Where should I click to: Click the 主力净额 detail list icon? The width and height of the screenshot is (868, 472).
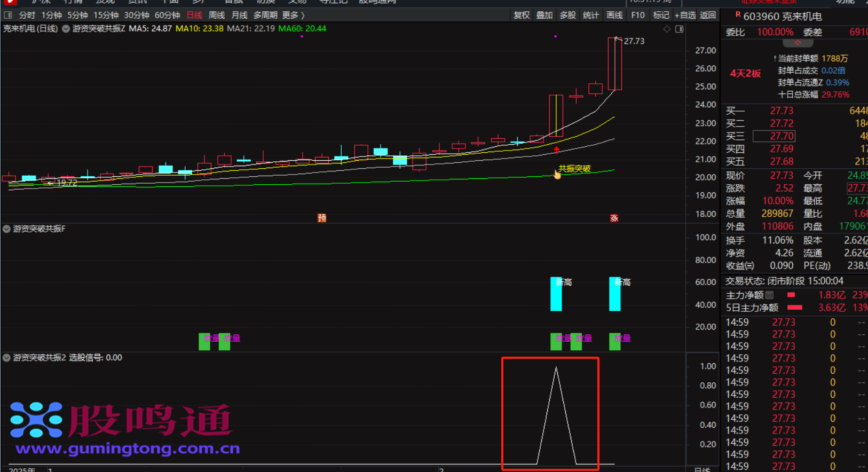coord(769,295)
